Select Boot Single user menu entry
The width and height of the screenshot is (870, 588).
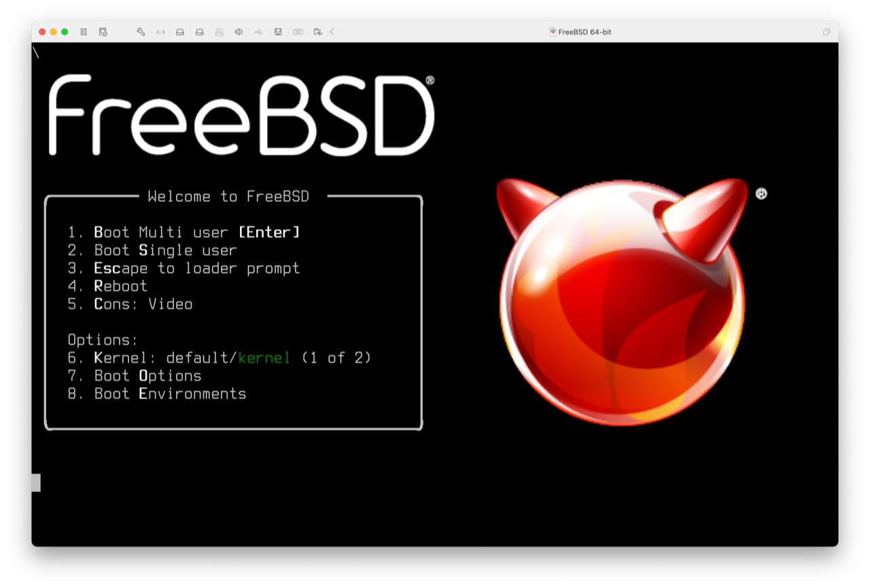165,250
